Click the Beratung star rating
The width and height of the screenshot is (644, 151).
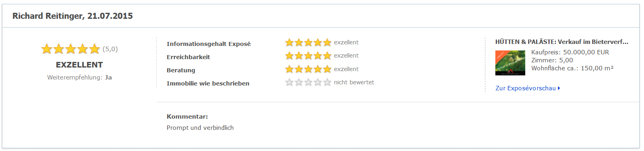(308, 69)
